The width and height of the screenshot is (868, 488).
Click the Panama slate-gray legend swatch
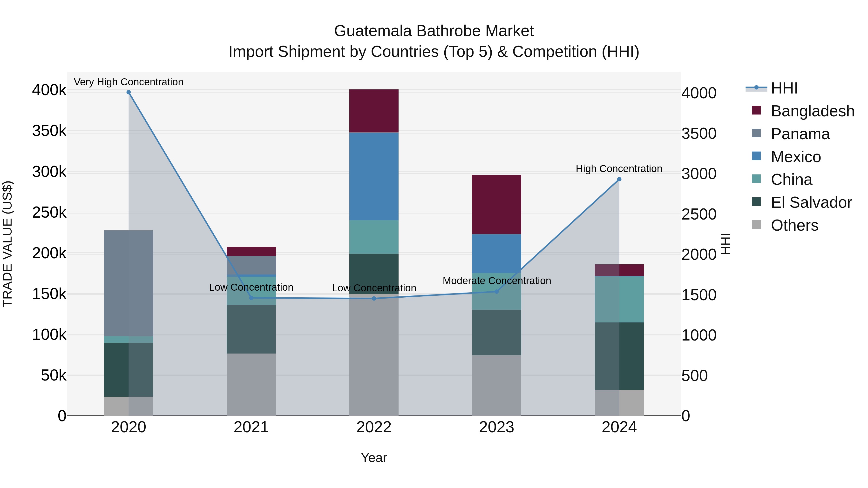pyautogui.click(x=756, y=133)
